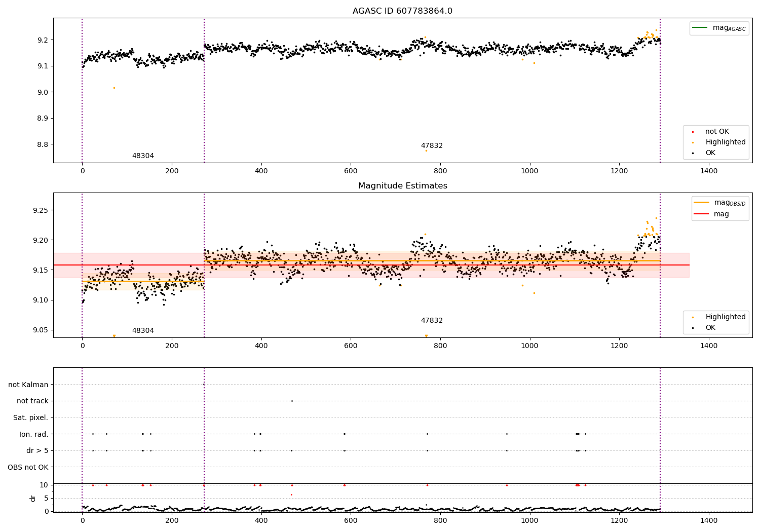Click the "Magnitude Estimates" subplot title

(402, 186)
